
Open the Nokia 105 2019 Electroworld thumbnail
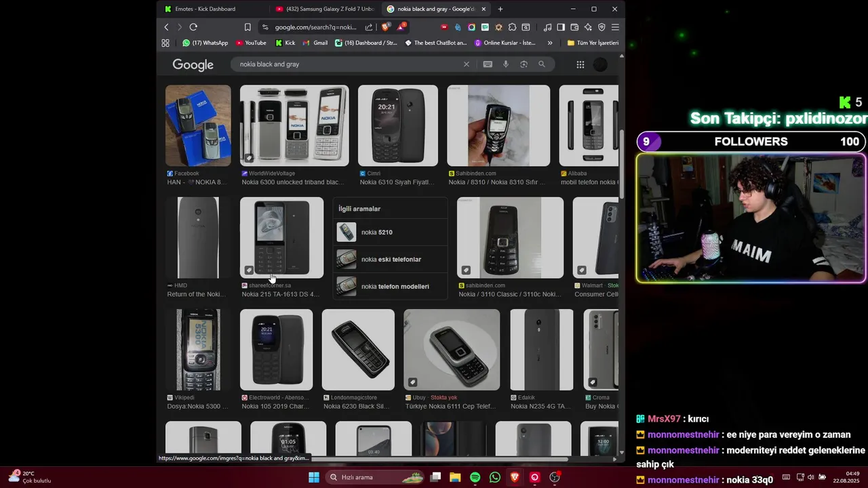(276, 350)
